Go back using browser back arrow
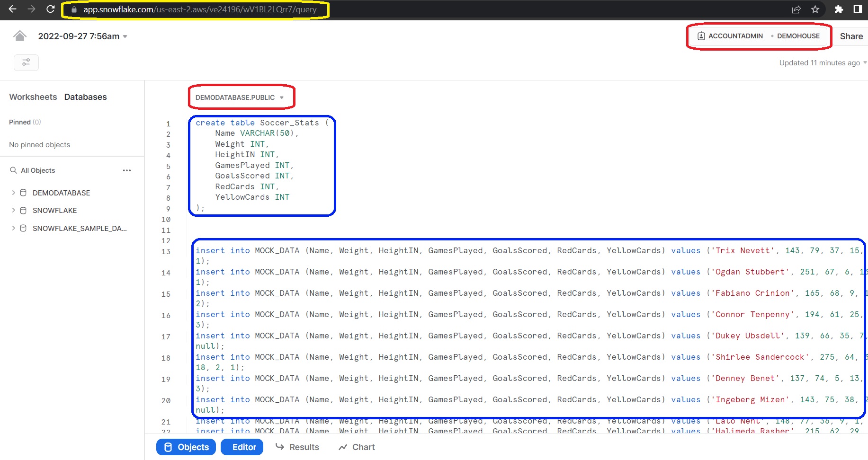The height and width of the screenshot is (460, 868). tap(13, 9)
